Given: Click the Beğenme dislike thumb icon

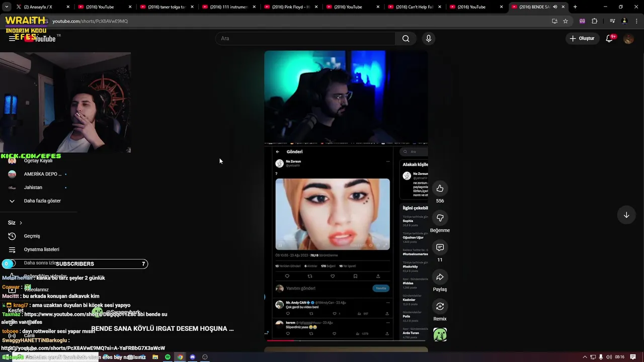Looking at the screenshot, I should (x=440, y=218).
